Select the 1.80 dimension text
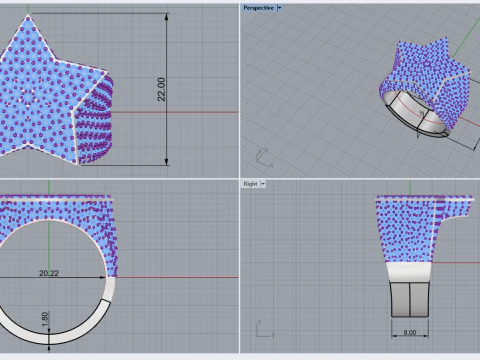This screenshot has height=360, width=480. pyautogui.click(x=45, y=319)
